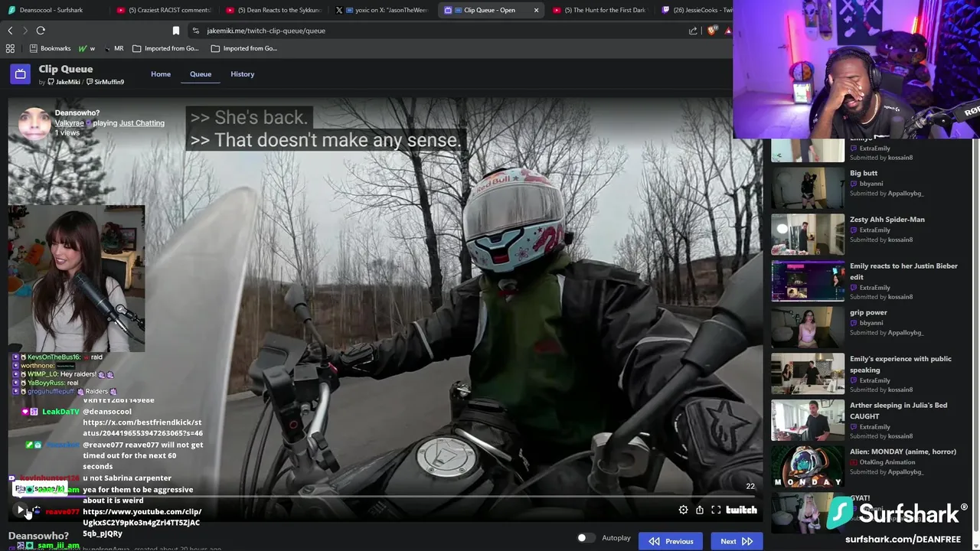Switch to the yoxic on X tab
Viewport: 980px width, 551px height.
pos(383,10)
